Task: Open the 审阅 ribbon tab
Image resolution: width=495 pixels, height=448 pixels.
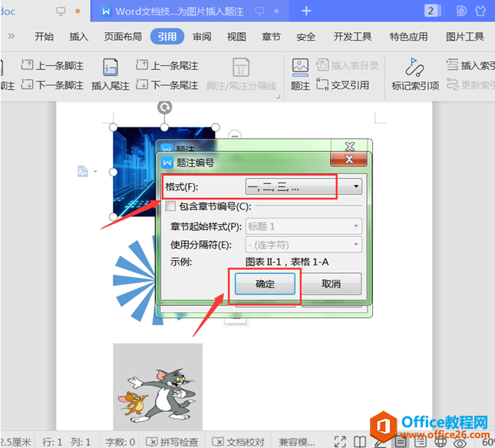Action: point(202,37)
